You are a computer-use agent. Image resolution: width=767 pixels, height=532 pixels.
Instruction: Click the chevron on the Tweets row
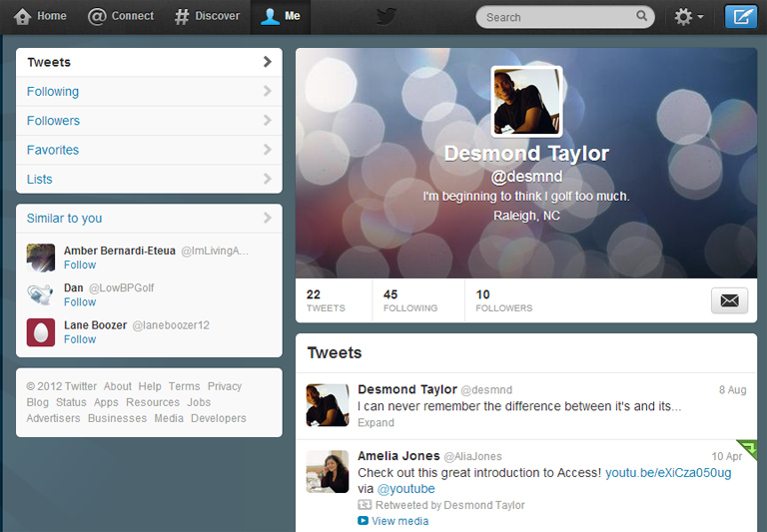[x=267, y=62]
